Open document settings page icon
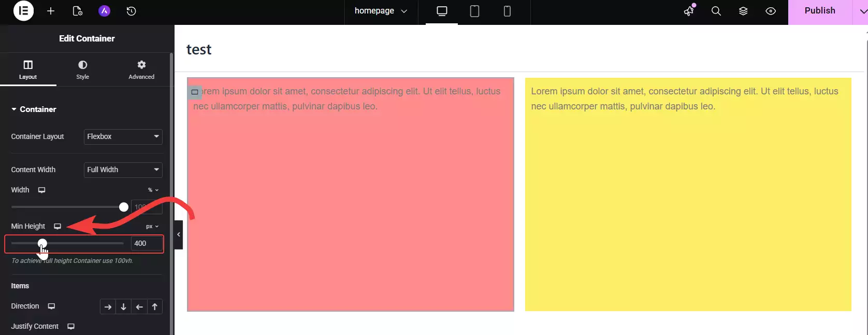This screenshot has width=868, height=335. (78, 11)
